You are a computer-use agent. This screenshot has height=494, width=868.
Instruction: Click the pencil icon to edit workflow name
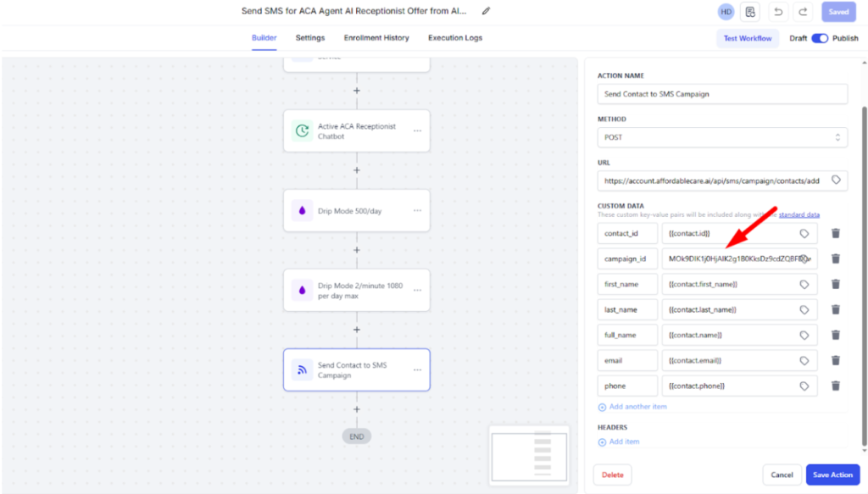[486, 11]
